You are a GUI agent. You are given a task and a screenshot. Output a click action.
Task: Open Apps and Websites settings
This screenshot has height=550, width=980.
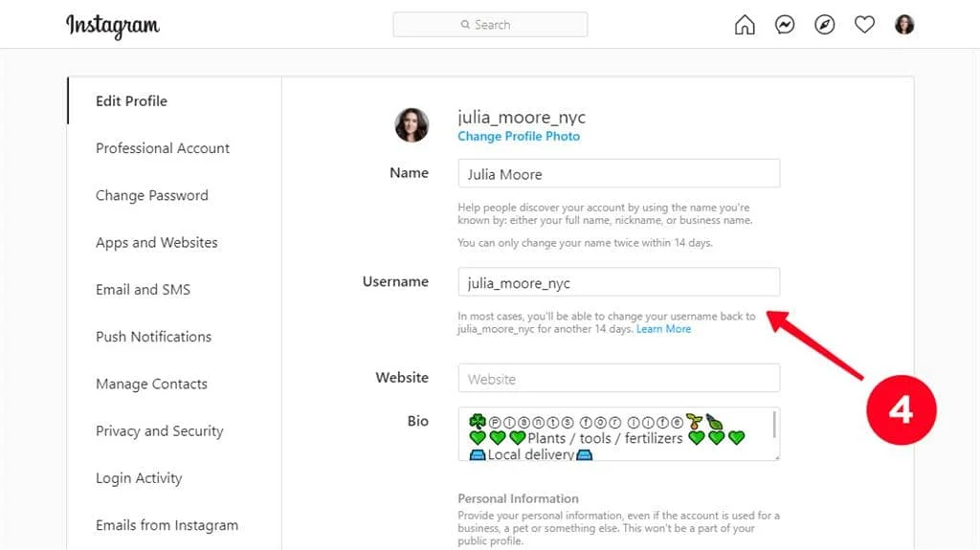[157, 243]
